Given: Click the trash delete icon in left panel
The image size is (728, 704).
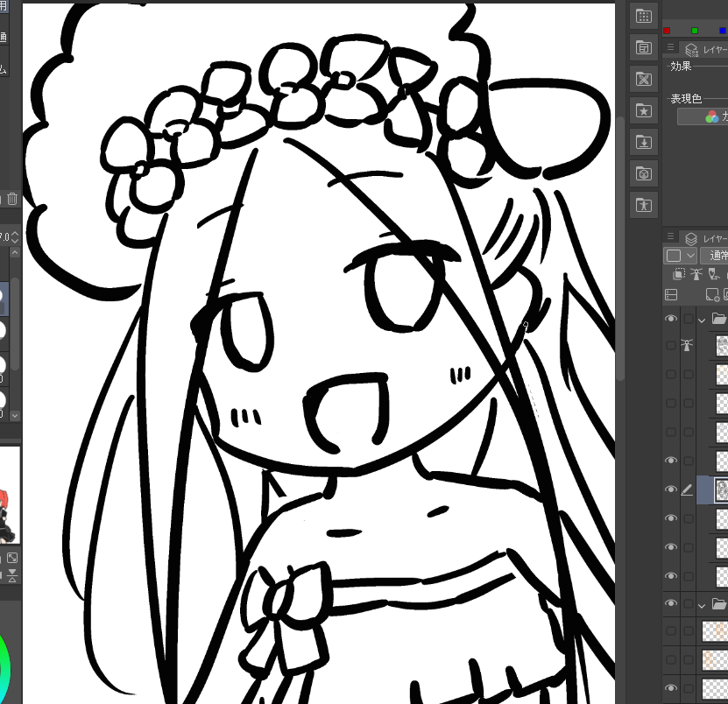Looking at the screenshot, I should point(12,199).
